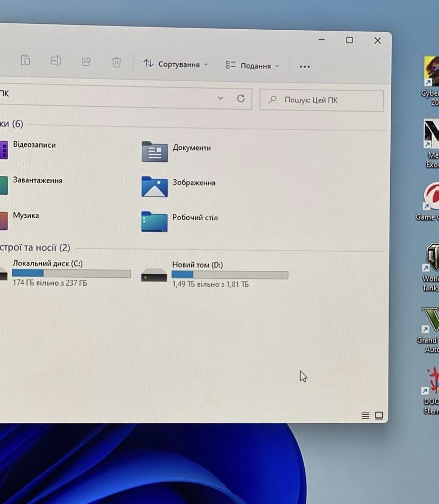Open the Документи folder
Image resolution: width=439 pixels, height=504 pixels.
pyautogui.click(x=176, y=151)
